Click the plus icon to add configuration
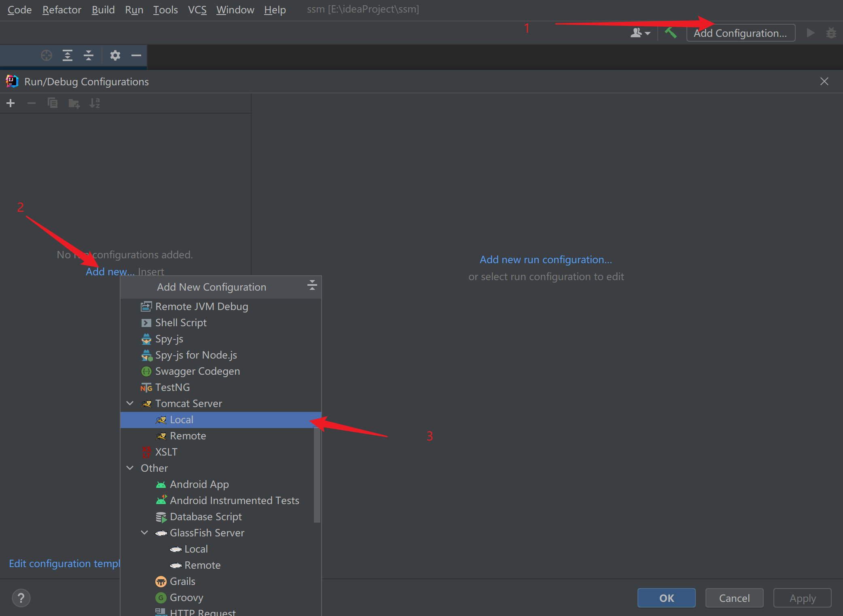This screenshot has height=616, width=843. click(11, 103)
